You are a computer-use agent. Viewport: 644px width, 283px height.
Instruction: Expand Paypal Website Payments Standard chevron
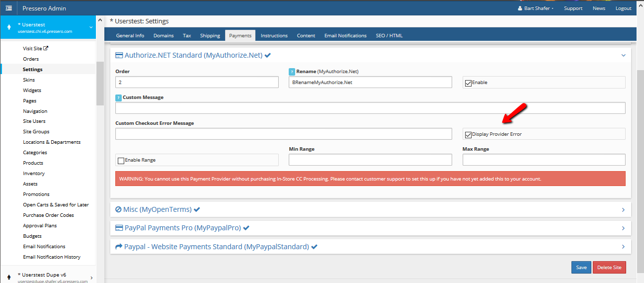pyautogui.click(x=623, y=247)
